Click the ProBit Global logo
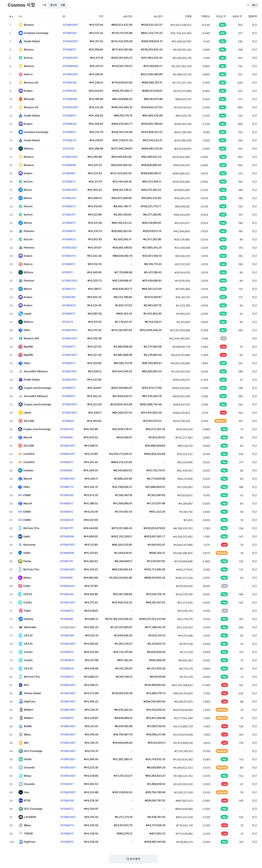This screenshot has width=262, height=868. [x=21, y=380]
